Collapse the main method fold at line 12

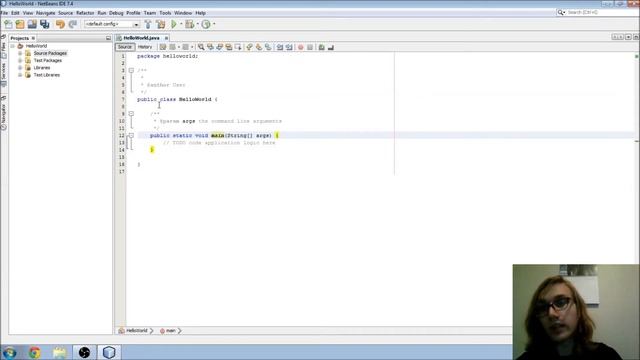[131, 136]
